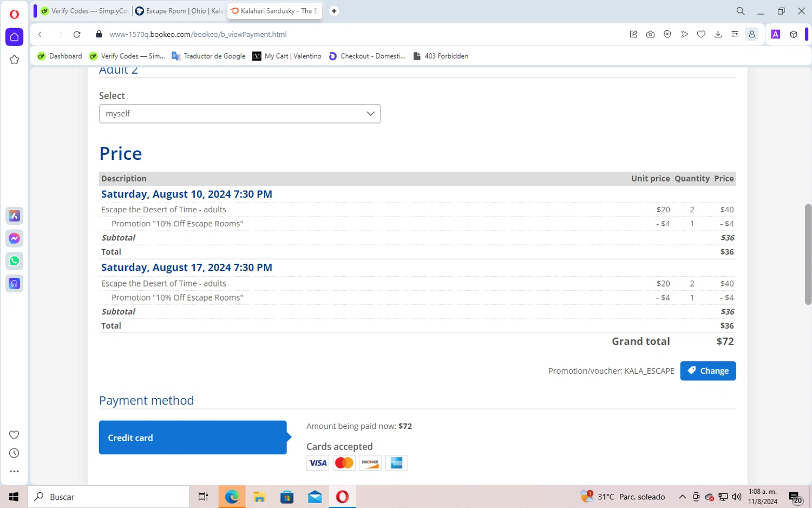Click "Promotion/voucher: KALA_ESCAPE" text
812x508 pixels.
611,371
